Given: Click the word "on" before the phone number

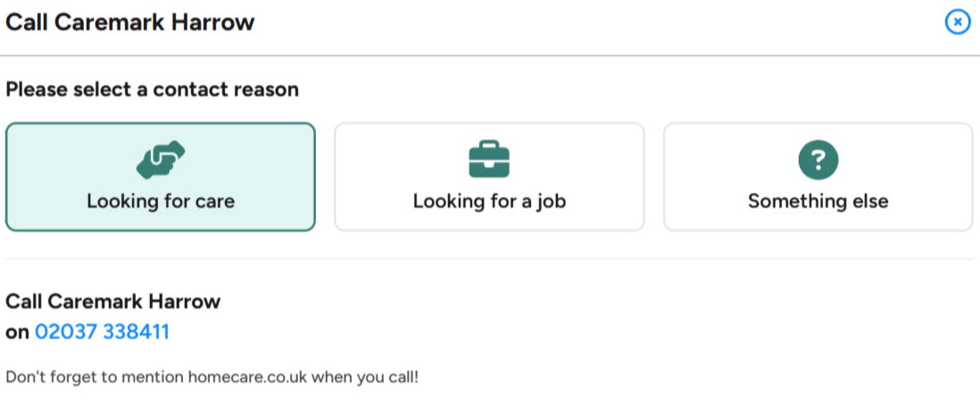Looking at the screenshot, I should tap(18, 333).
